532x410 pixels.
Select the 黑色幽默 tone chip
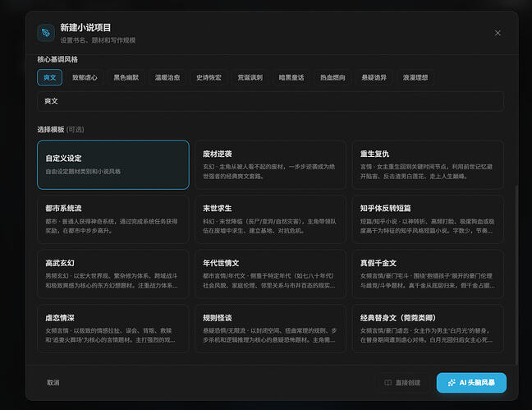coord(126,77)
